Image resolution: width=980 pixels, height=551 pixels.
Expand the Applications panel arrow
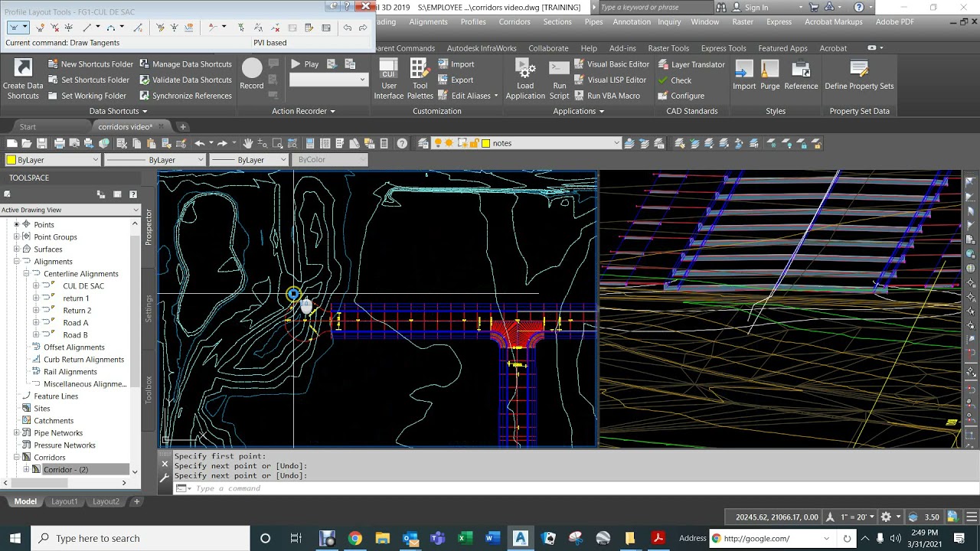tap(601, 112)
